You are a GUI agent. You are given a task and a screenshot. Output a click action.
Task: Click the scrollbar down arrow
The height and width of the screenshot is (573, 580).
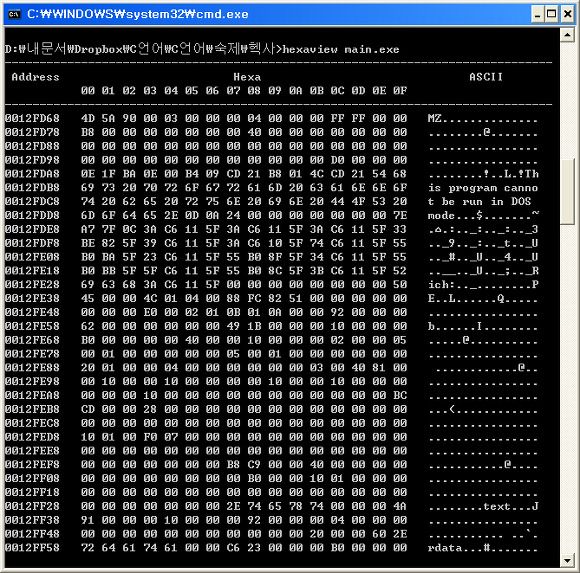[x=567, y=560]
